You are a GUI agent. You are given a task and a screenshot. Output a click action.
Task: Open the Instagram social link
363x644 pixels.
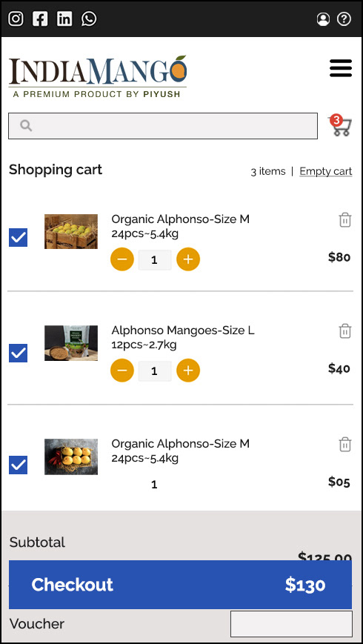click(16, 19)
